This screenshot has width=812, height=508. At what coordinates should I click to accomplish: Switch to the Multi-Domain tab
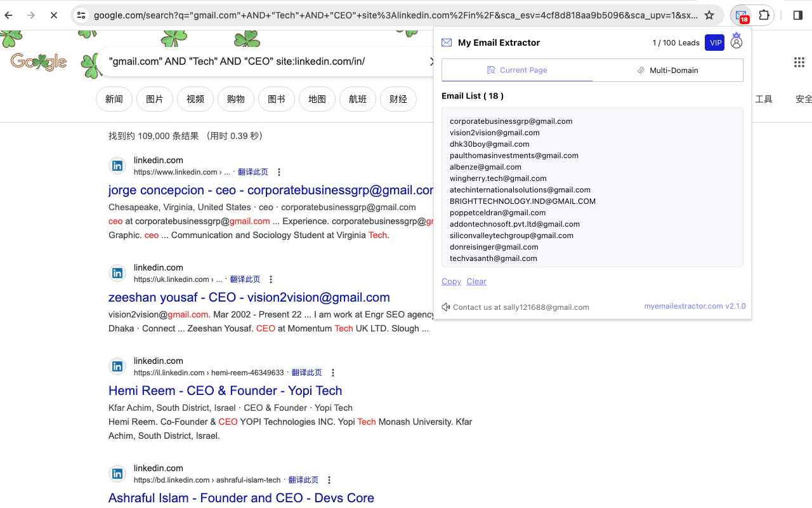(x=667, y=70)
